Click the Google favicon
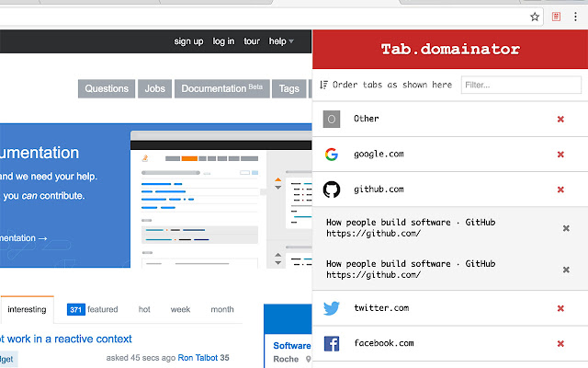Image resolution: width=588 pixels, height=368 pixels. (332, 154)
